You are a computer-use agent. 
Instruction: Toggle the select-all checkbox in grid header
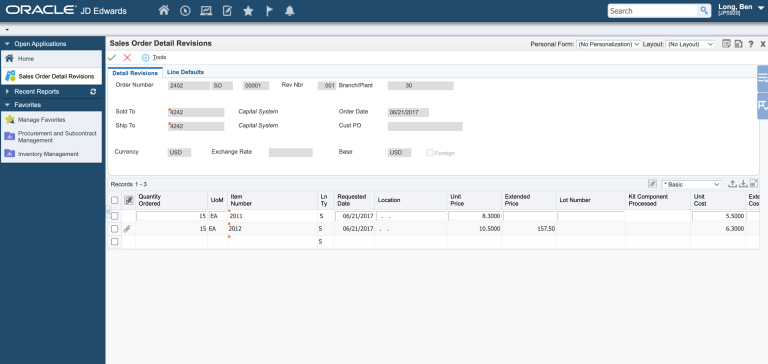point(115,200)
